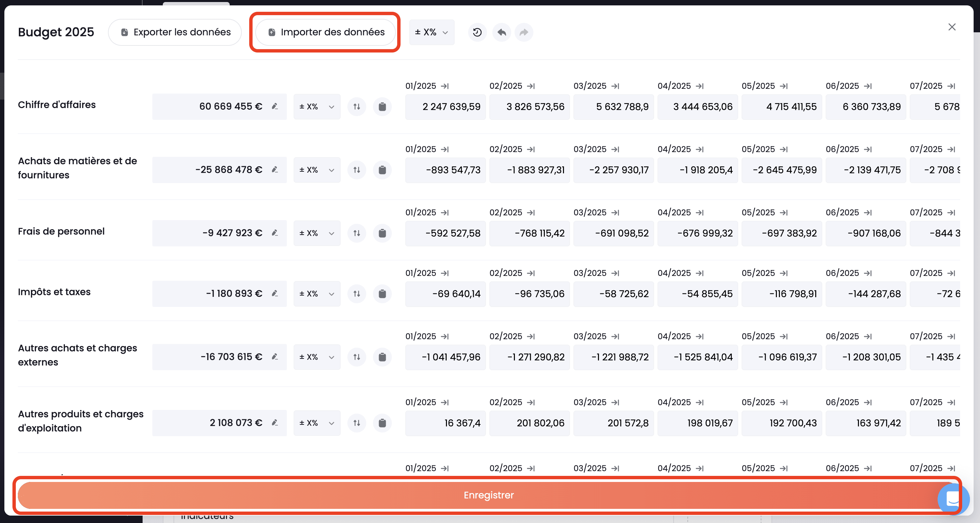Edit Autres produits et charges d'exploitation pencil
Viewport: 980px width, 523px height.
(x=275, y=422)
